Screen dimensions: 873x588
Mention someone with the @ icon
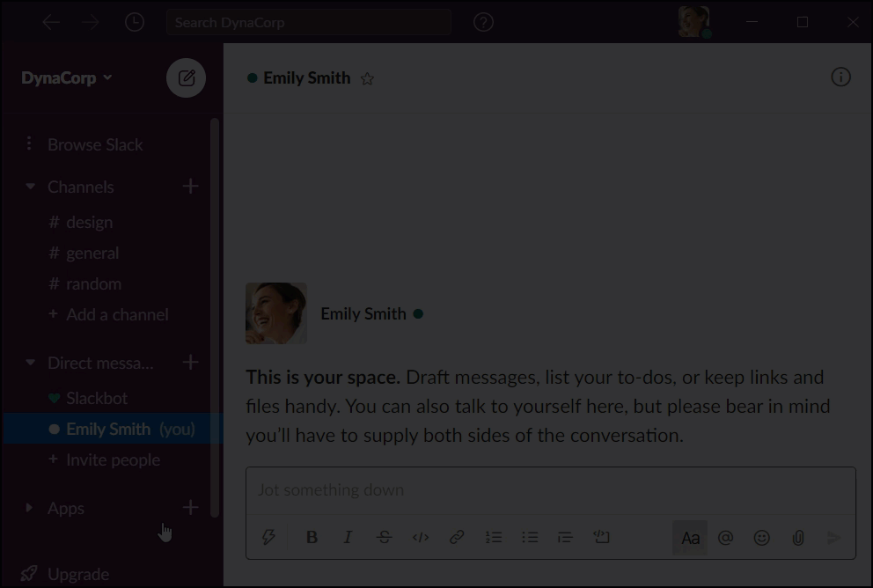[x=725, y=538]
